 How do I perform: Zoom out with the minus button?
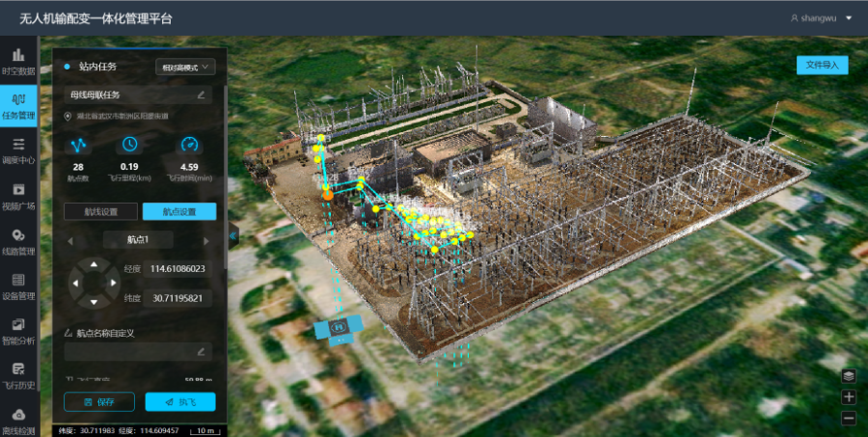(x=849, y=419)
